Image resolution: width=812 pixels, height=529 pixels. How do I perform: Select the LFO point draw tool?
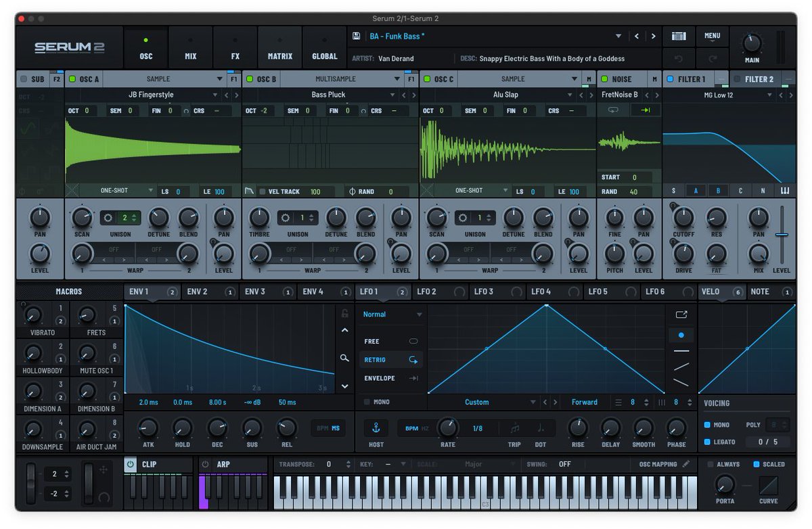pos(681,335)
